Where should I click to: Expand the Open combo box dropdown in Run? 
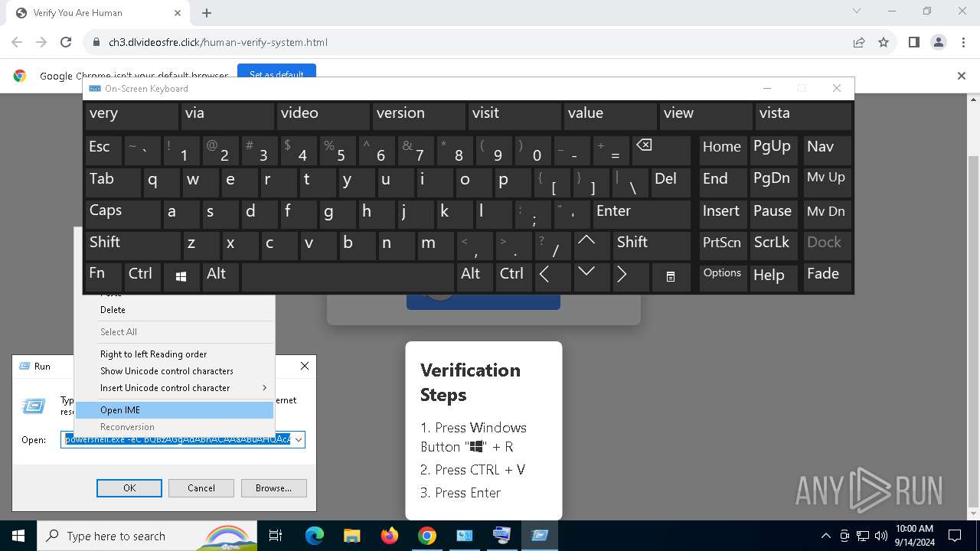[x=299, y=440]
